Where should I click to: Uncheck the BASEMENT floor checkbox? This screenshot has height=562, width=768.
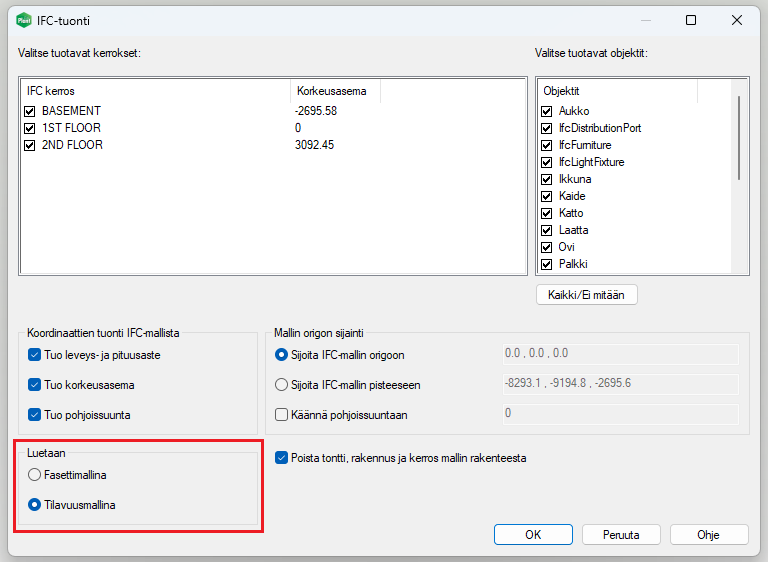30,111
